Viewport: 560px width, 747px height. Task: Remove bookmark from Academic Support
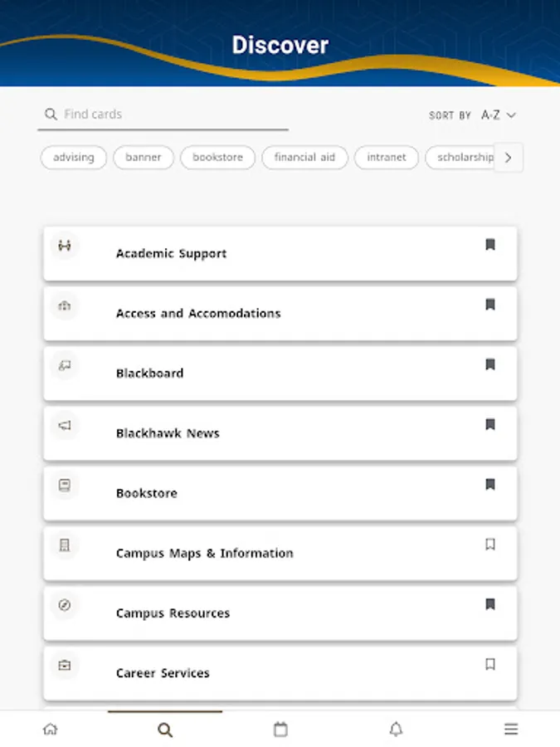490,244
